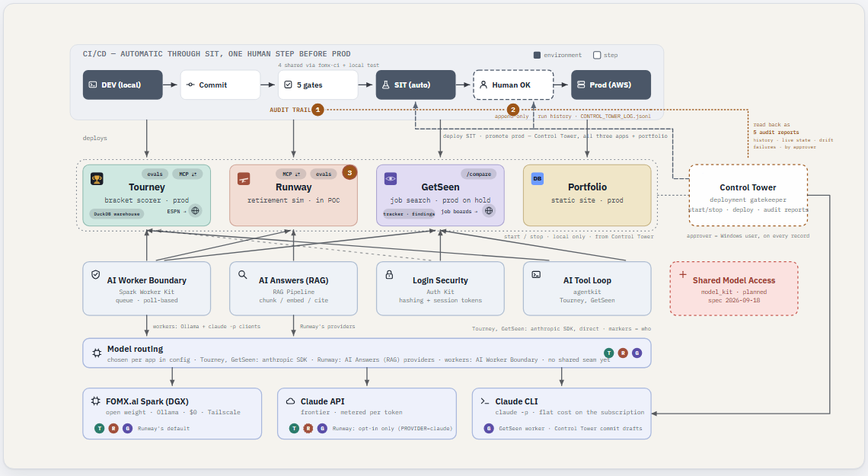Click the Portfolio DB icon
This screenshot has height=476, width=868.
537,179
